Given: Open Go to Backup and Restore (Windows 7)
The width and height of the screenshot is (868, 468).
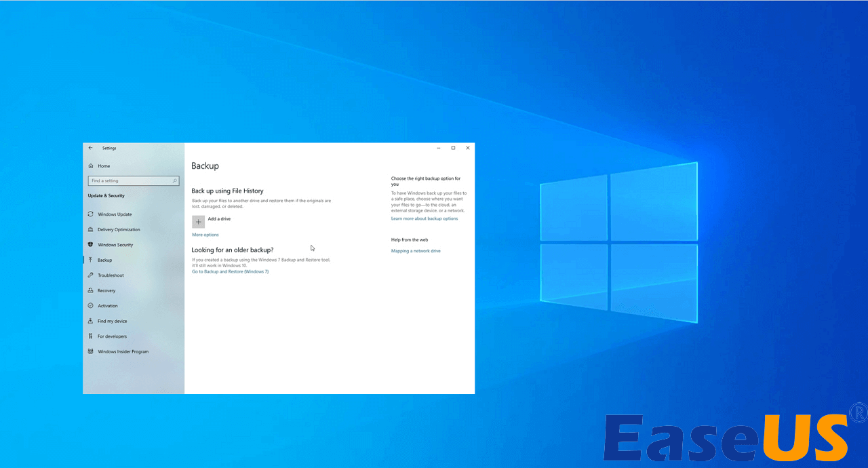Looking at the screenshot, I should pyautogui.click(x=230, y=271).
